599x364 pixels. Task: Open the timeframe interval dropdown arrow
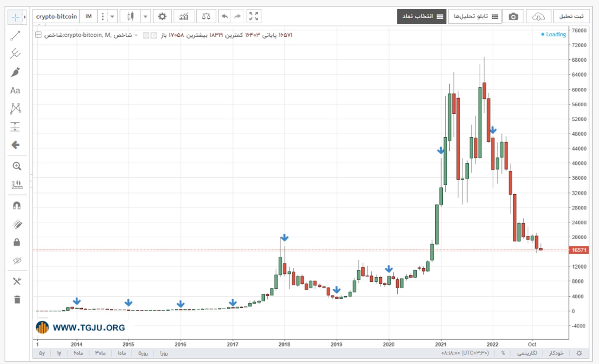coord(113,16)
